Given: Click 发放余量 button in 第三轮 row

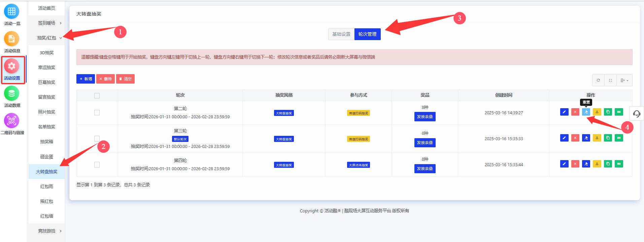Looking at the screenshot, I should point(425,143).
